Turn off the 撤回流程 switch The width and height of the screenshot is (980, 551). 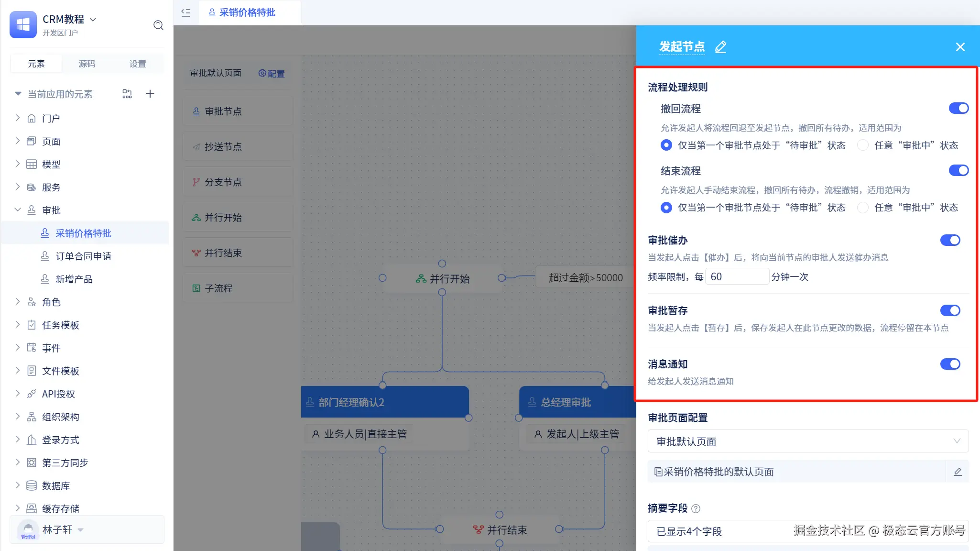pyautogui.click(x=958, y=109)
